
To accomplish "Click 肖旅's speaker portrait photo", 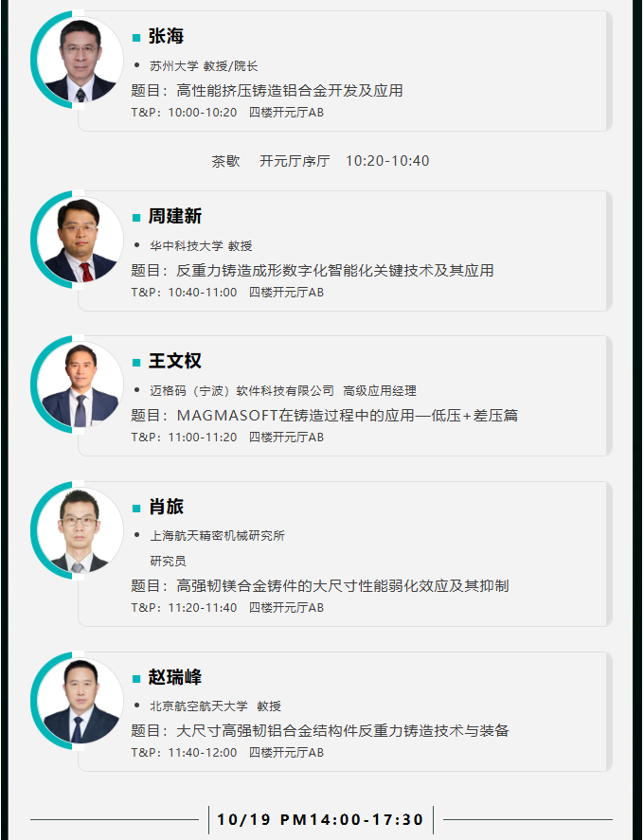I will click(x=80, y=530).
